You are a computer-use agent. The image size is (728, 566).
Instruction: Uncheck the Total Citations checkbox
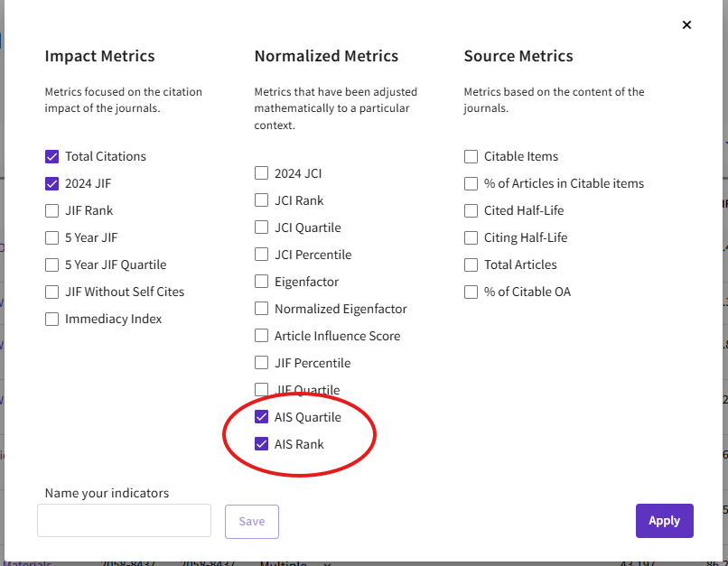click(x=52, y=156)
